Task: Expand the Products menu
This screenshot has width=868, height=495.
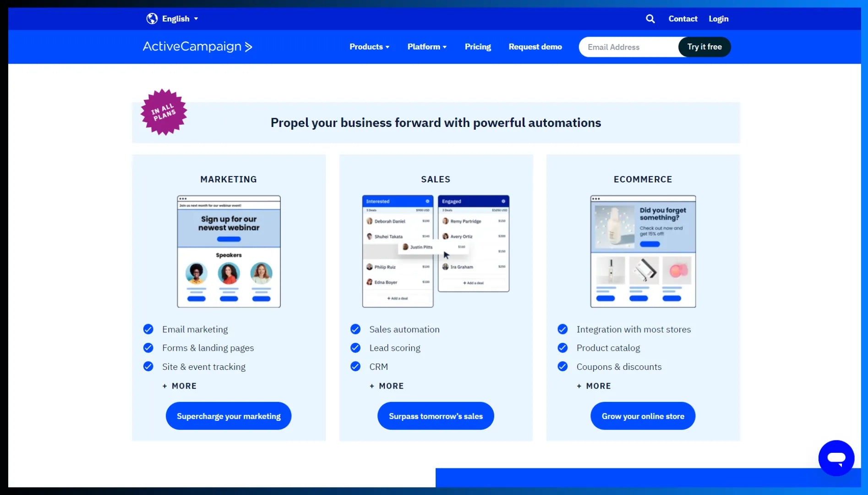Action: click(x=369, y=47)
